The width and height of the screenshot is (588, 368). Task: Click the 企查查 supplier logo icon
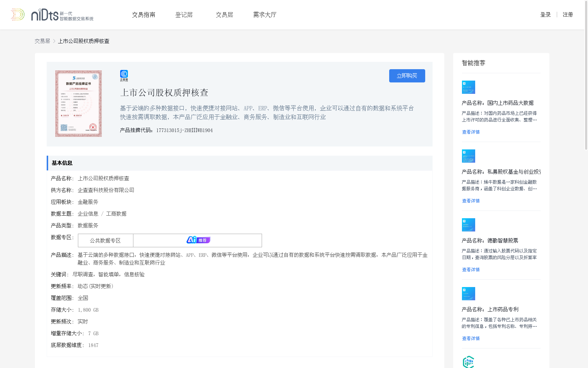tap(124, 76)
